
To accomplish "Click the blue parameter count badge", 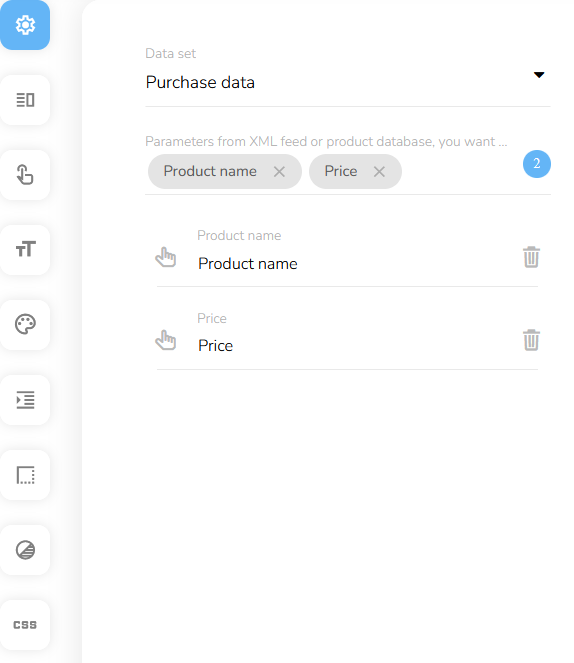I will [537, 164].
